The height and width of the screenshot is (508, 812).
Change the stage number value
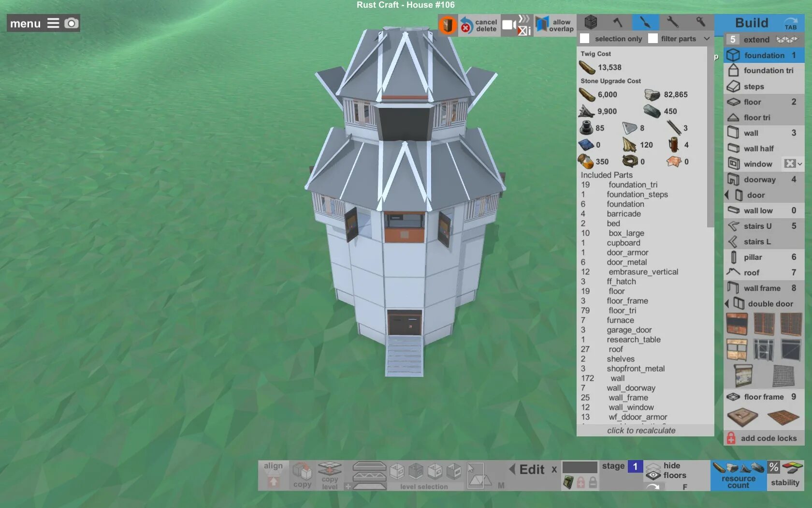point(635,466)
